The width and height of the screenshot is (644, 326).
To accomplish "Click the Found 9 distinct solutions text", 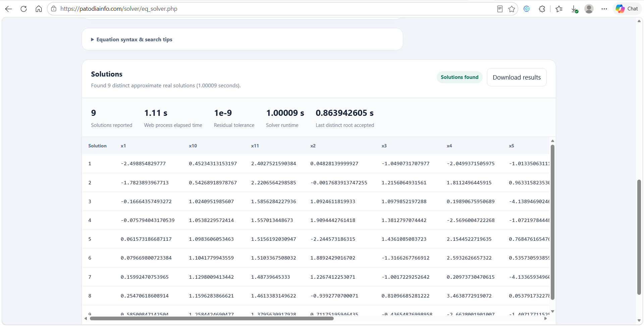I will [x=166, y=86].
